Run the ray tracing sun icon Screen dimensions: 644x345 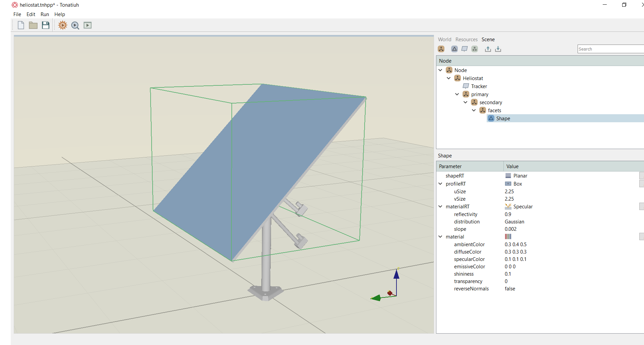click(x=63, y=25)
